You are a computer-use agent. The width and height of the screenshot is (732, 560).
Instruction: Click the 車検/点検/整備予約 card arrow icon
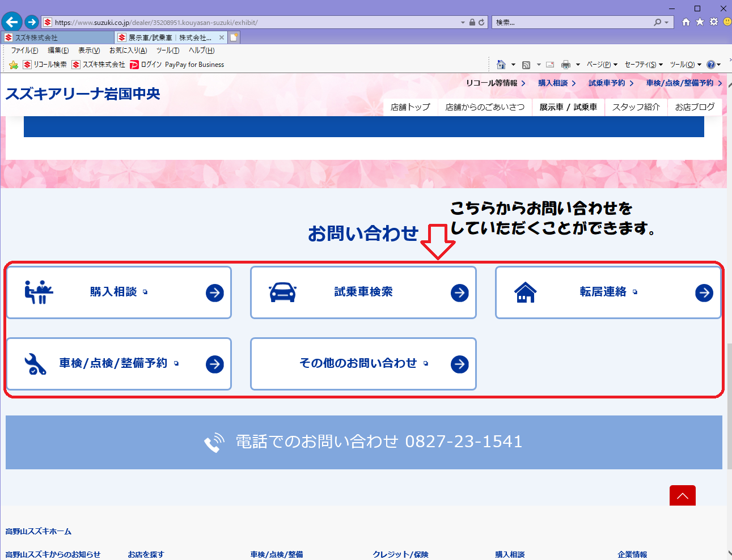coord(215,364)
